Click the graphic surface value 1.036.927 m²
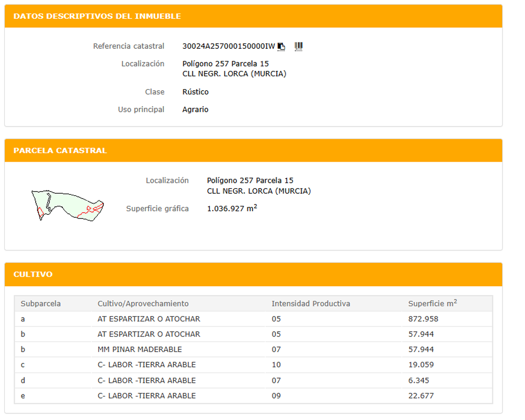The image size is (525, 420). [232, 208]
